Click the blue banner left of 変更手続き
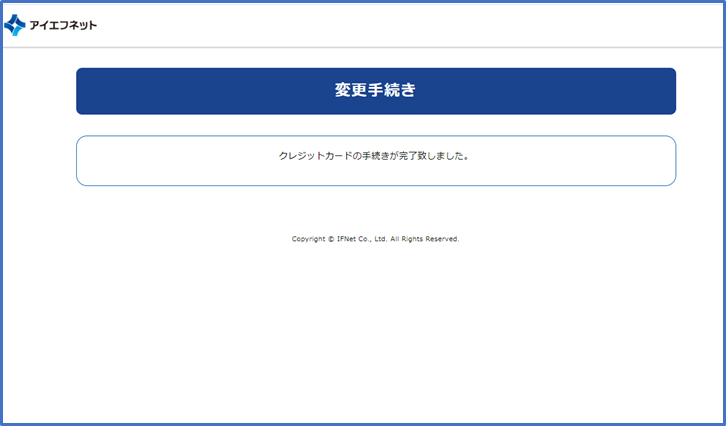The height and width of the screenshot is (426, 726). [200, 91]
